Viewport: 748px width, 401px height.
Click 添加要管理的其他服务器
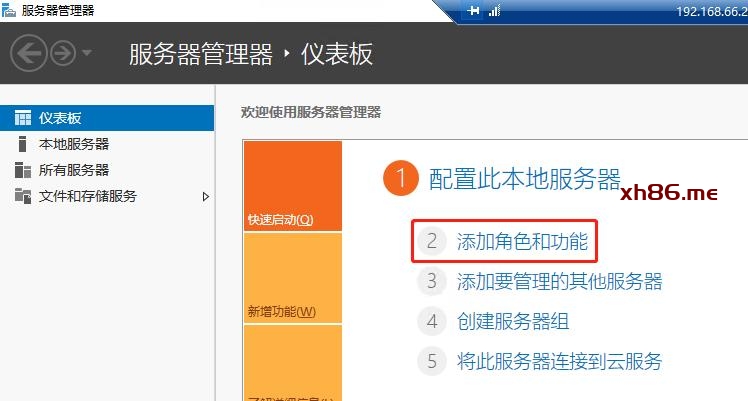(558, 281)
